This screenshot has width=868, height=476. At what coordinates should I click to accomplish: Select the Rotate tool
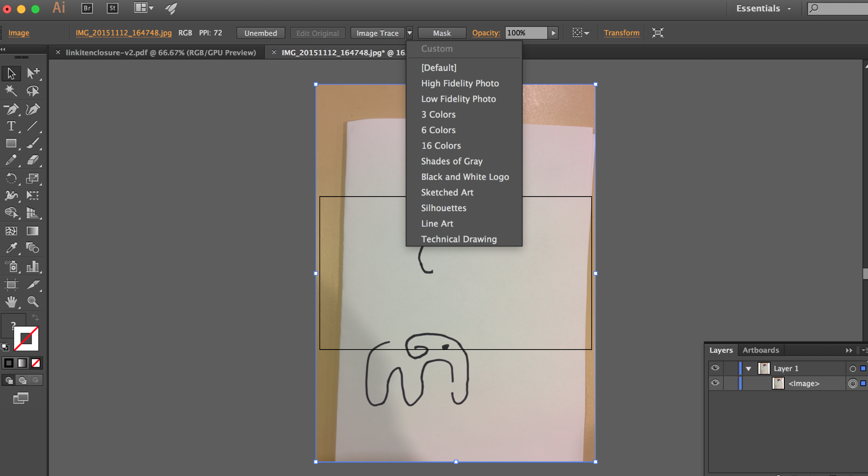click(11, 178)
